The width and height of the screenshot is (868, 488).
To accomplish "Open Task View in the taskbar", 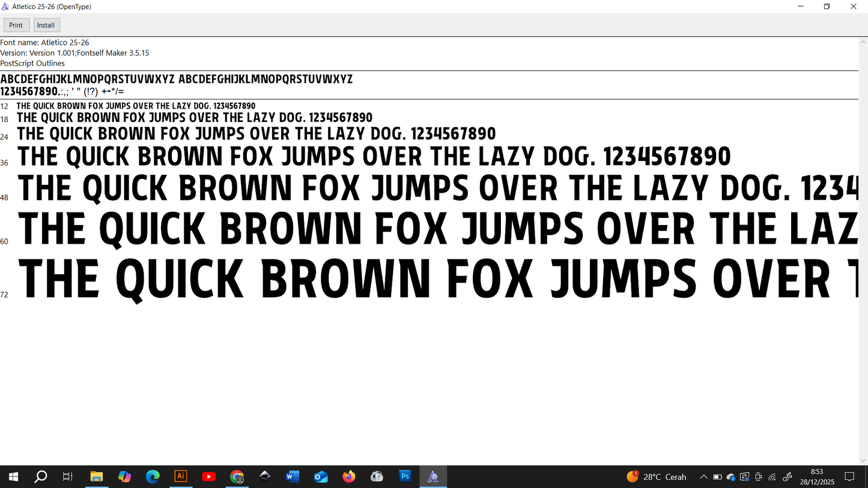I will pyautogui.click(x=68, y=477).
